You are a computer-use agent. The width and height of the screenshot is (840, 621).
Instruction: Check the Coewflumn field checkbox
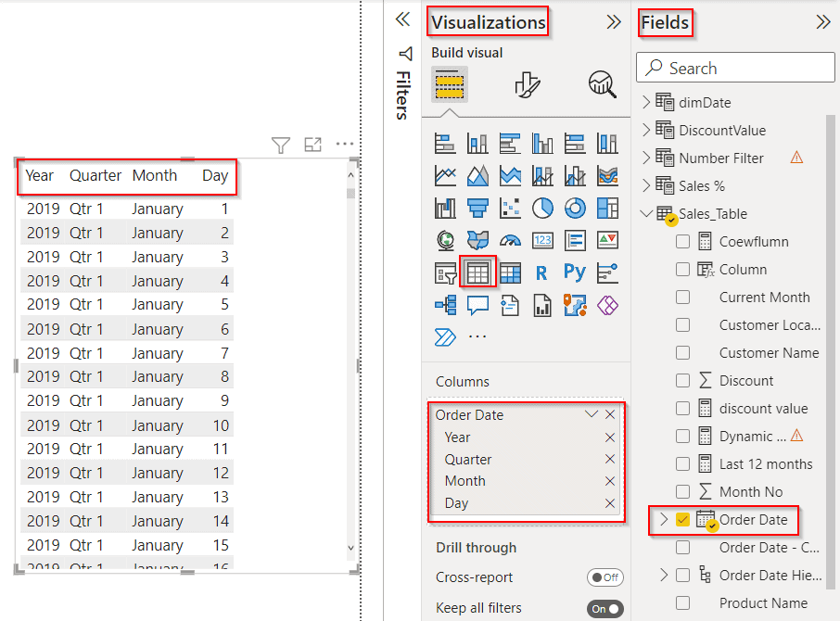pyautogui.click(x=682, y=241)
